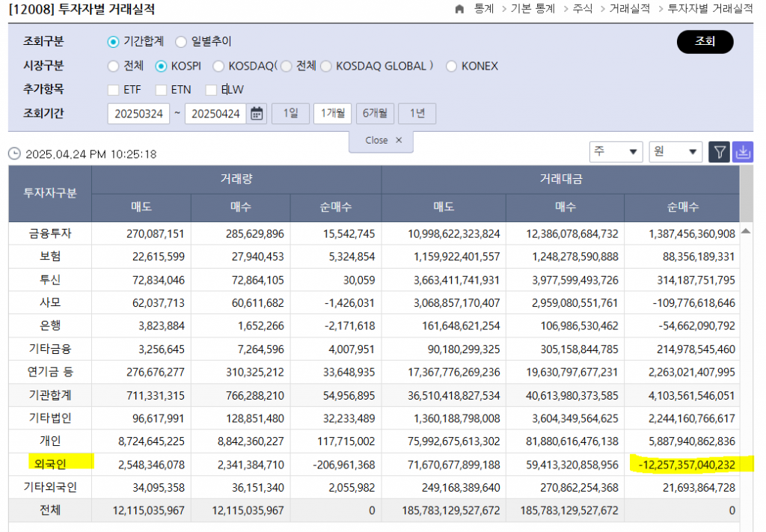
Task: Click the start date field 20250324
Action: point(138,114)
